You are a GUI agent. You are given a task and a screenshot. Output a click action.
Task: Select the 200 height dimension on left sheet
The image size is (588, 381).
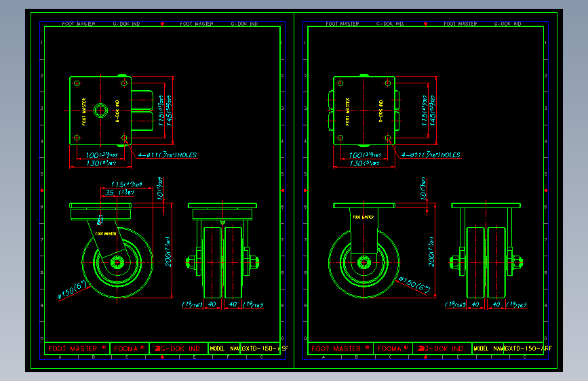(x=168, y=252)
